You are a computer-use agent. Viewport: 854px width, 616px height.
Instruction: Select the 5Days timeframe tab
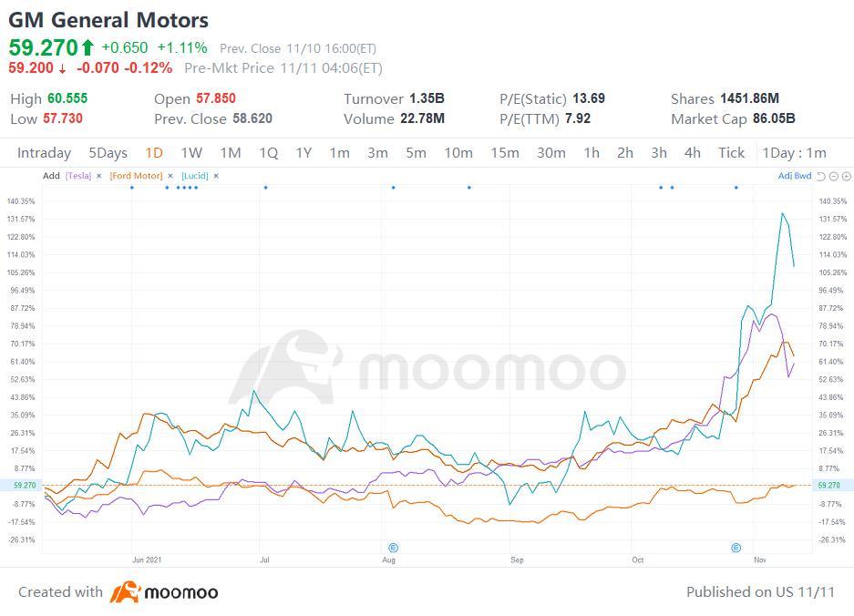[x=108, y=153]
